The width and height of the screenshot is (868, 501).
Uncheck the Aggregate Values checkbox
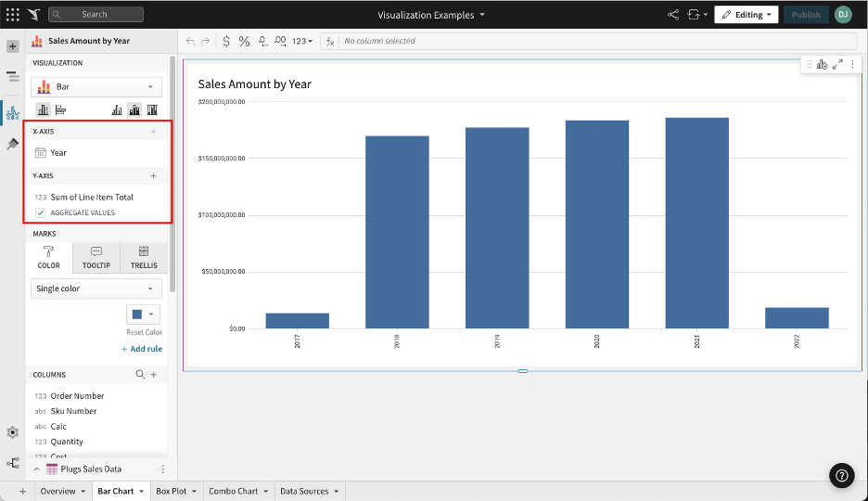coord(41,212)
